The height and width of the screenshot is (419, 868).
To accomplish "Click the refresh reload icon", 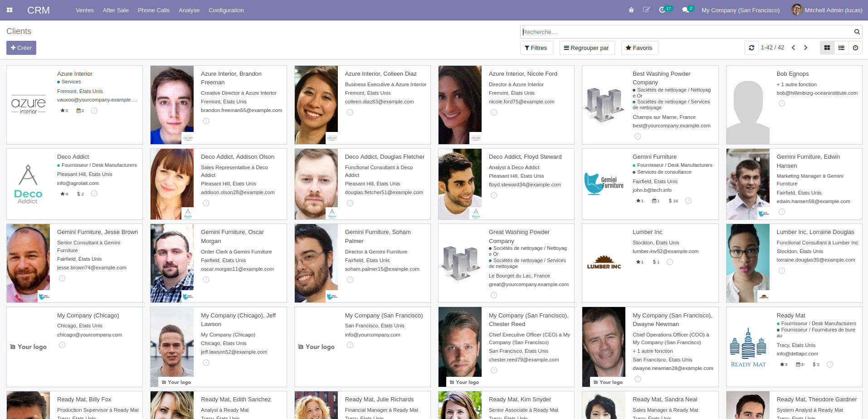I will [x=751, y=48].
